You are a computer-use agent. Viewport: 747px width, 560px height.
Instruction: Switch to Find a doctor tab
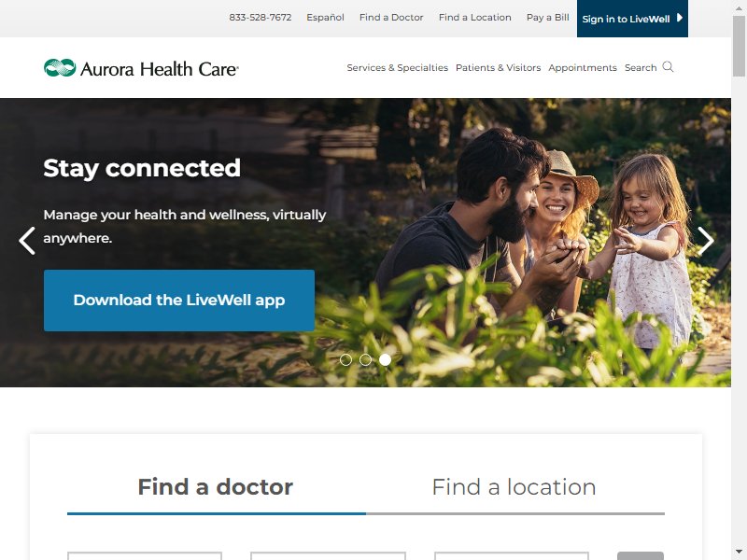point(216,487)
